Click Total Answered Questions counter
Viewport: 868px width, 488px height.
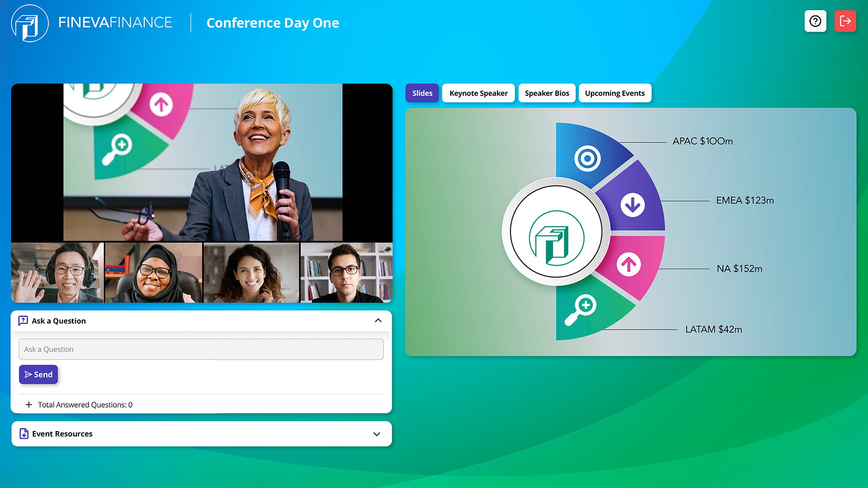85,404
